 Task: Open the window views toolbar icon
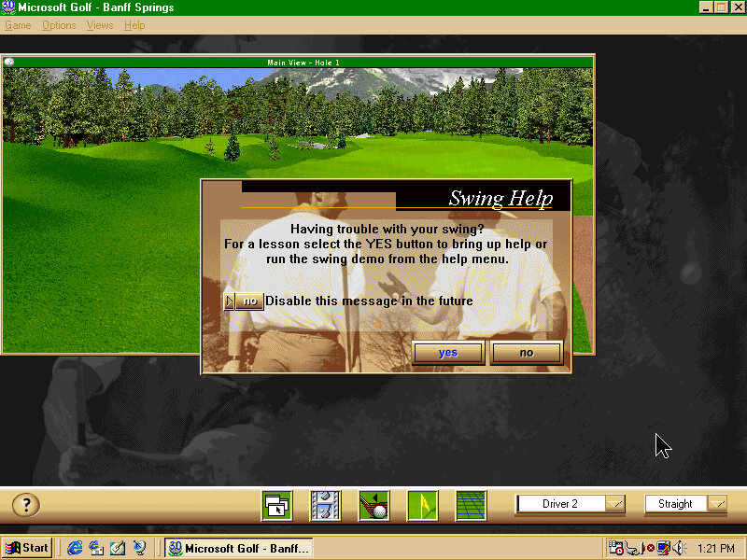[276, 505]
